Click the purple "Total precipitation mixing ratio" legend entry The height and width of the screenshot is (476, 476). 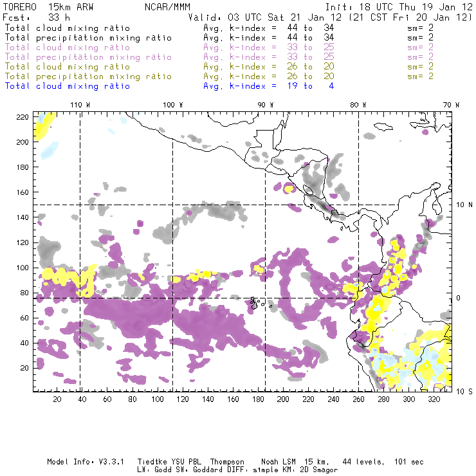click(x=88, y=57)
